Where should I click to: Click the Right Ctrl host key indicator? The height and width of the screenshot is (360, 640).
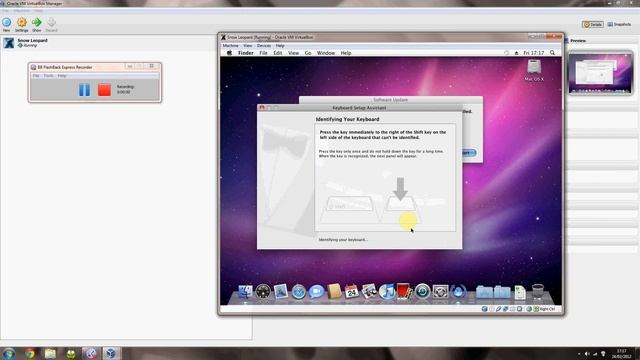(x=545, y=309)
